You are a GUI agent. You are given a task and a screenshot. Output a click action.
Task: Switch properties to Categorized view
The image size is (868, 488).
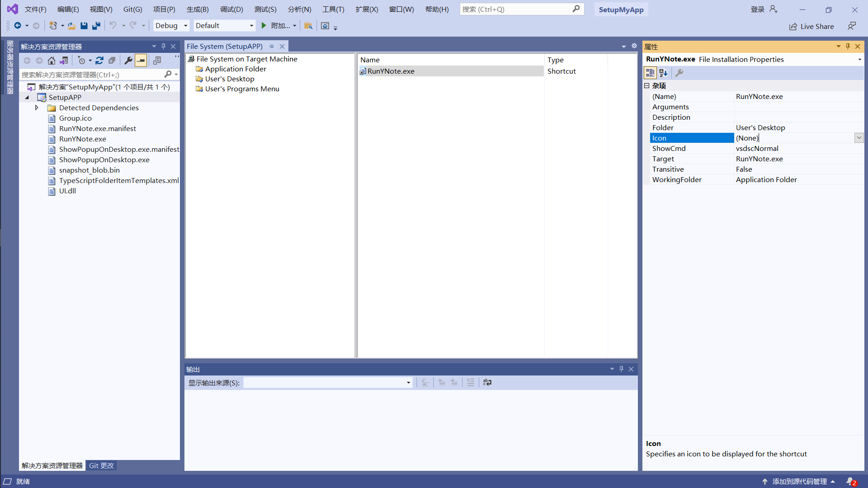pyautogui.click(x=650, y=73)
